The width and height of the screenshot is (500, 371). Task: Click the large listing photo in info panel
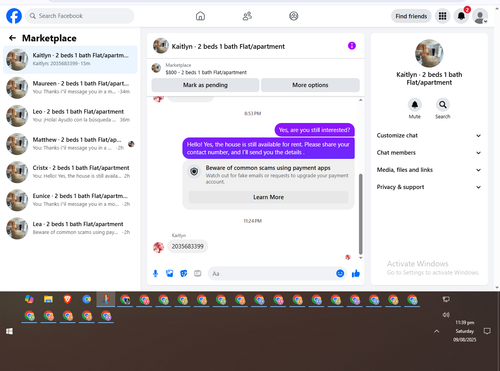(x=429, y=53)
